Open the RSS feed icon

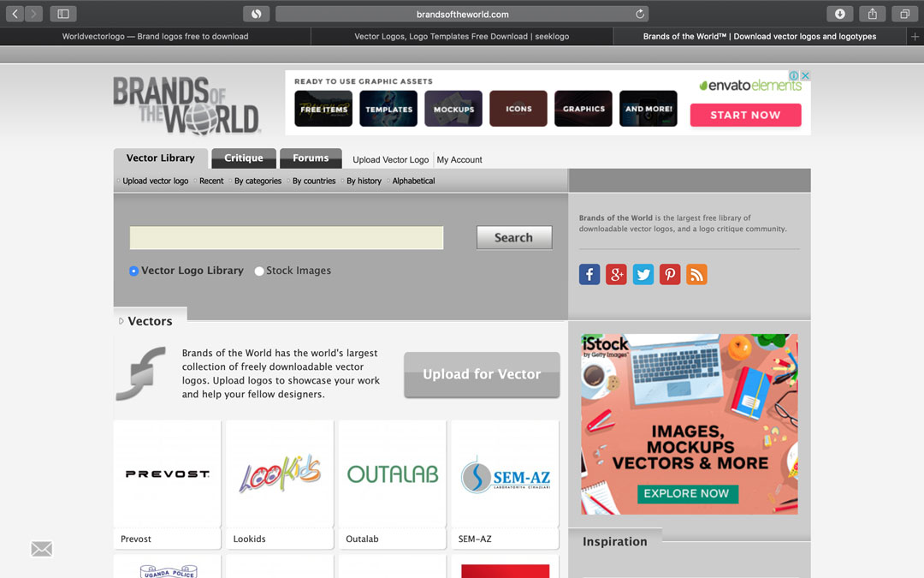(696, 274)
